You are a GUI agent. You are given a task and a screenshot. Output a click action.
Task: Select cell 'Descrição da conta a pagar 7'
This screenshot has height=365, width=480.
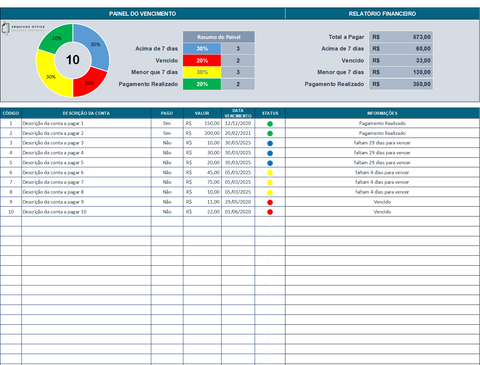(53, 182)
